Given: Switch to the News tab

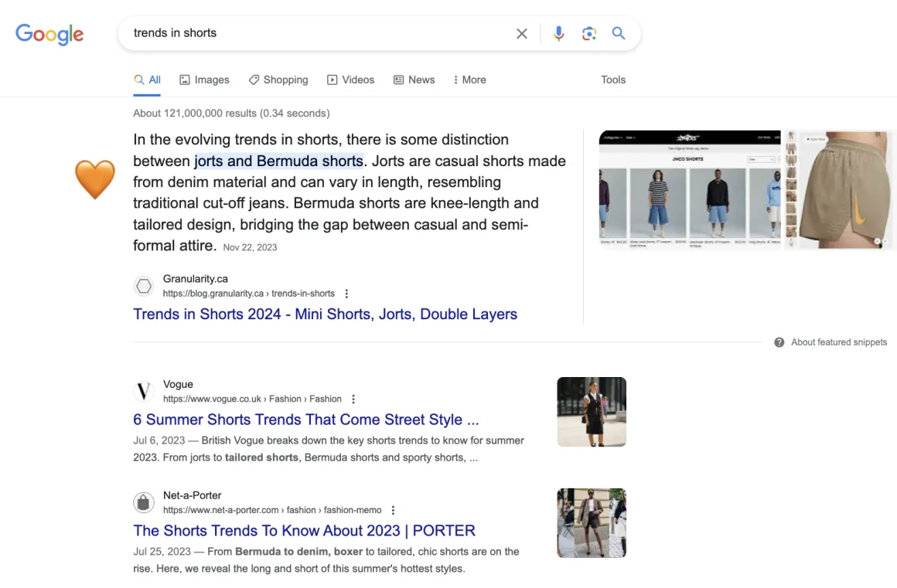Looking at the screenshot, I should (x=414, y=80).
